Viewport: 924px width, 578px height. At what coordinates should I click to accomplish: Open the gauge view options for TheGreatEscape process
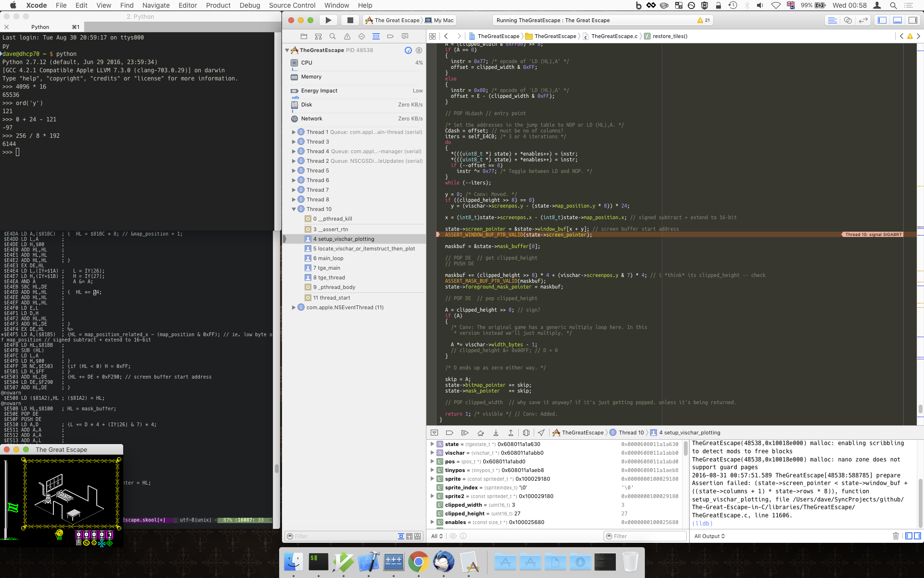click(408, 50)
